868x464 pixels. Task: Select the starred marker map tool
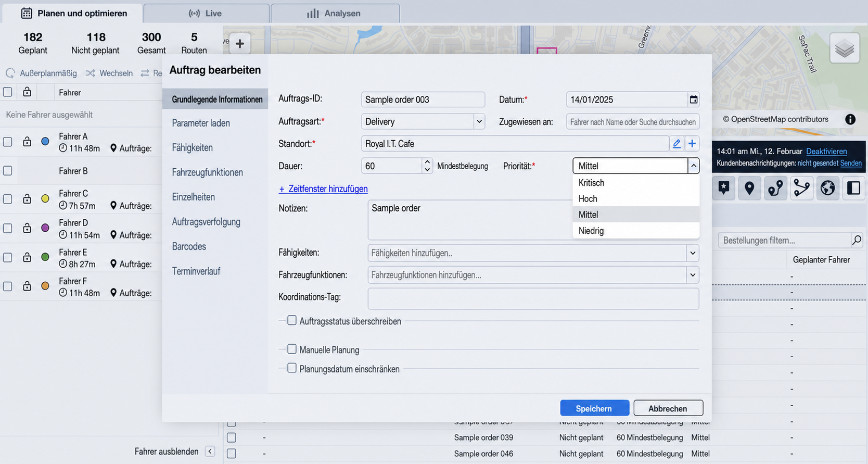[x=723, y=188]
